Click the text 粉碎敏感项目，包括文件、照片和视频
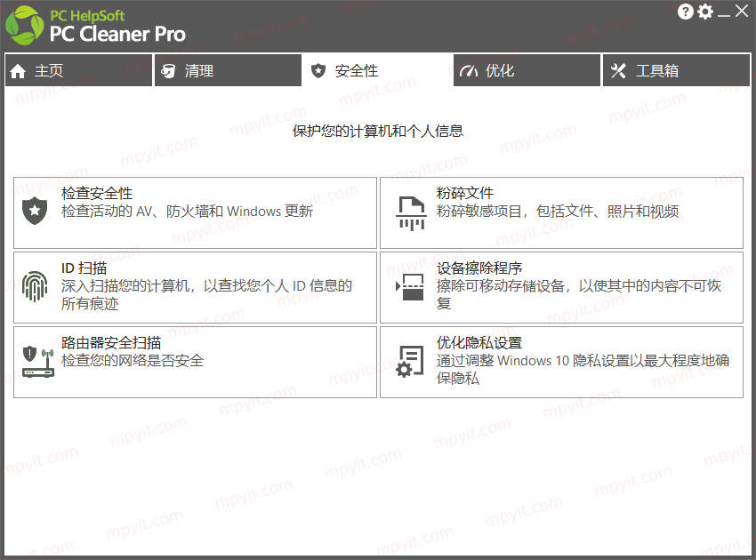This screenshot has width=756, height=560. [x=558, y=211]
